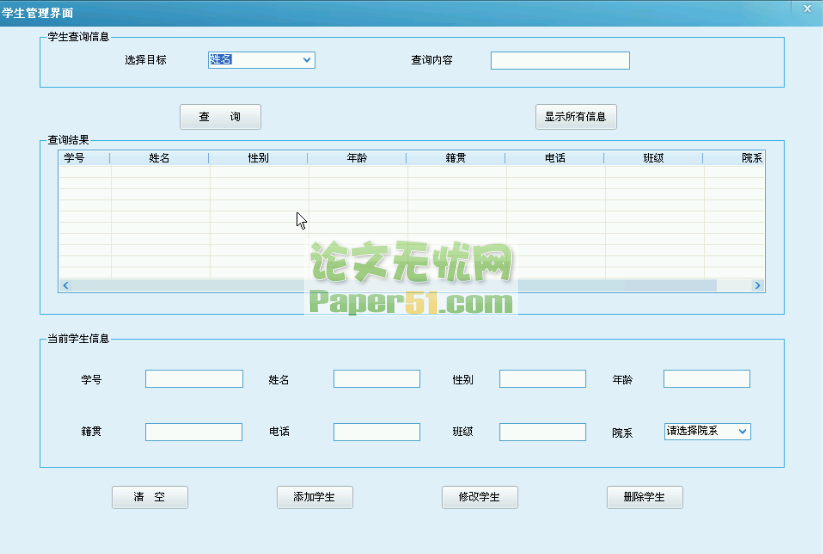Select the 院系 column header in results table
The height and width of the screenshot is (554, 823).
coord(734,158)
